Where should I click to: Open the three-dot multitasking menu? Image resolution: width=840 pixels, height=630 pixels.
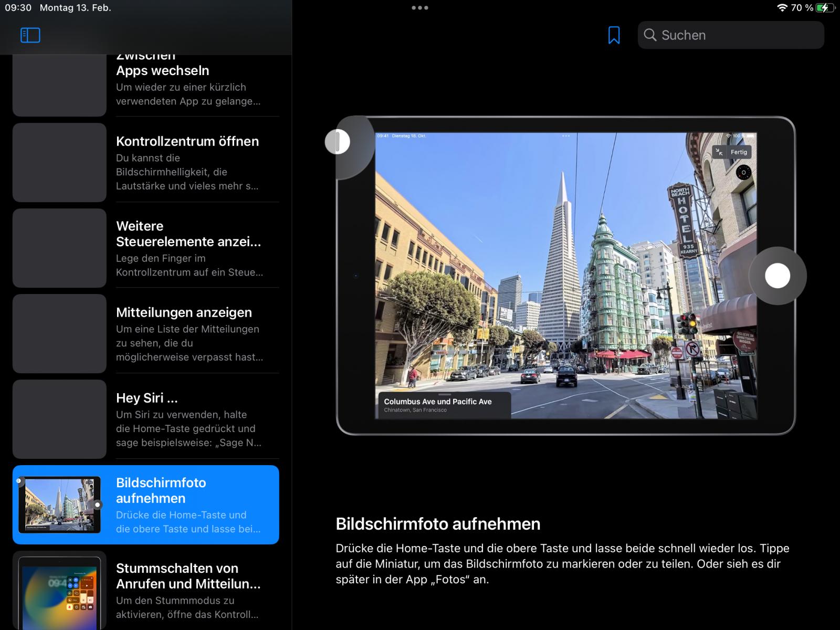pyautogui.click(x=420, y=8)
